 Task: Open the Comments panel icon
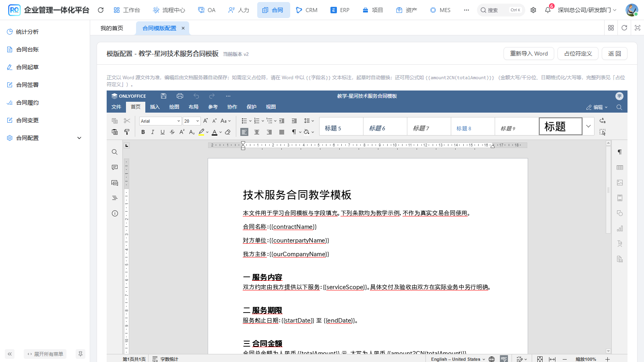(x=115, y=167)
